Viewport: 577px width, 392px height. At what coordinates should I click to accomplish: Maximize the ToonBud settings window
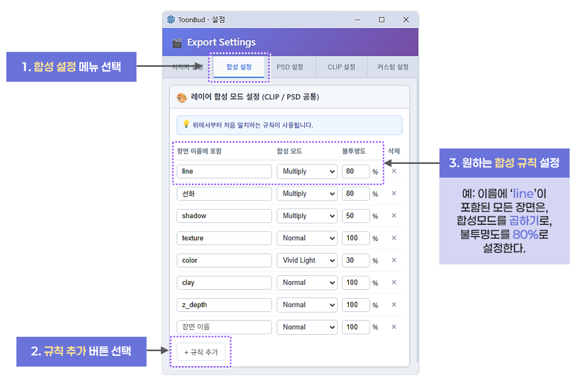[x=382, y=20]
